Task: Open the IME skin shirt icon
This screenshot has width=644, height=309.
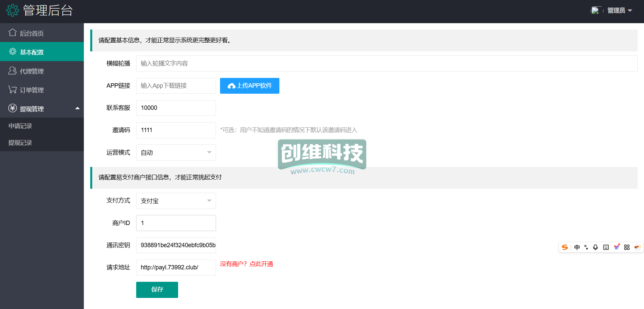Action: pyautogui.click(x=616, y=247)
